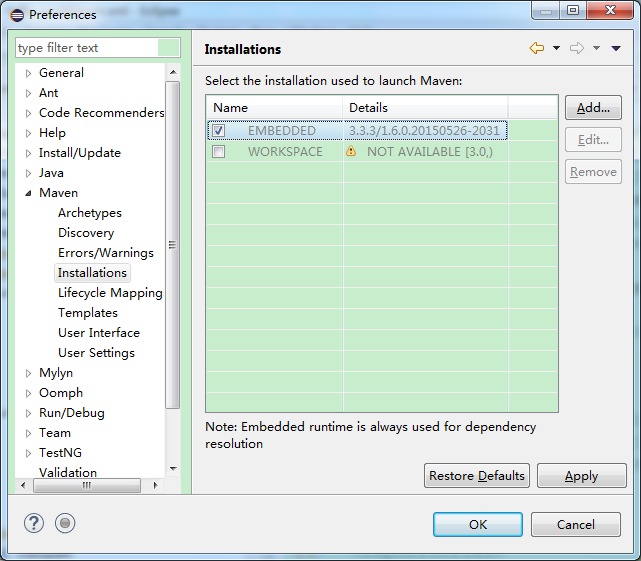Maximize the Preferences window
The height and width of the screenshot is (561, 641).
[573, 10]
